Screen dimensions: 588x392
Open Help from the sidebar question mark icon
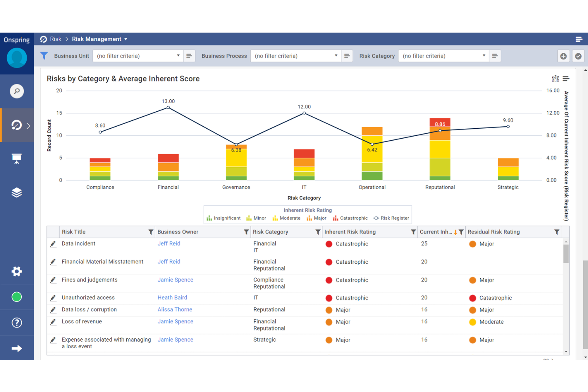17,322
